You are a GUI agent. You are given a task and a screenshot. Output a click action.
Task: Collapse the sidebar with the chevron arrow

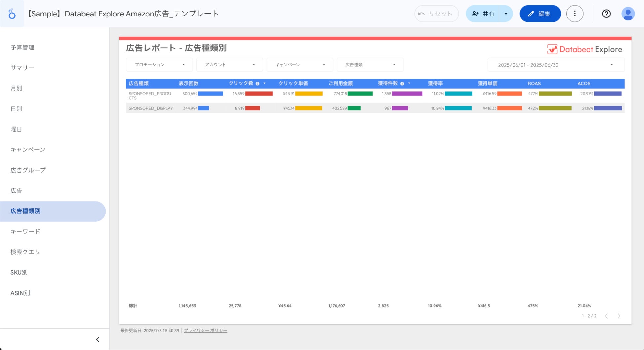click(x=97, y=339)
